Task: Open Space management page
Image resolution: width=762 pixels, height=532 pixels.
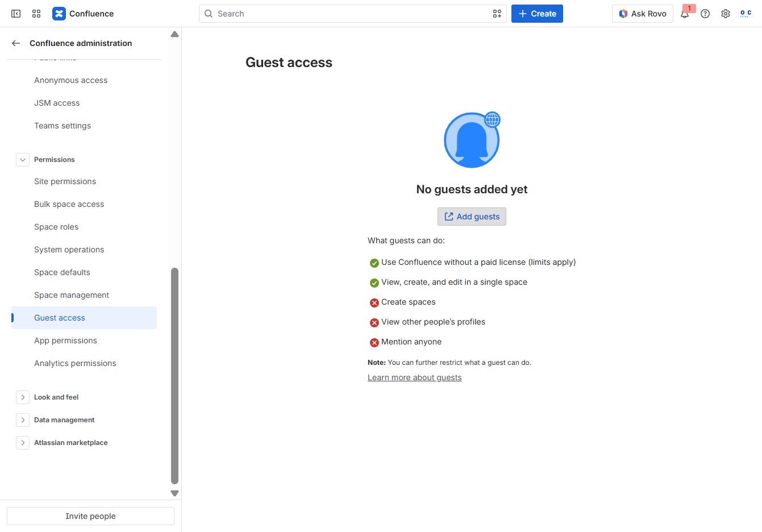Action: tap(84, 295)
